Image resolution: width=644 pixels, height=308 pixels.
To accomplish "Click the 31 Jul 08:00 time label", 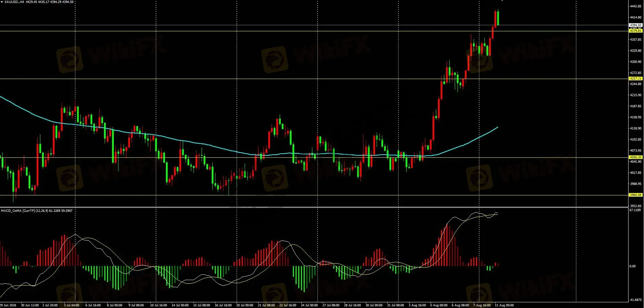I will click(396, 305).
